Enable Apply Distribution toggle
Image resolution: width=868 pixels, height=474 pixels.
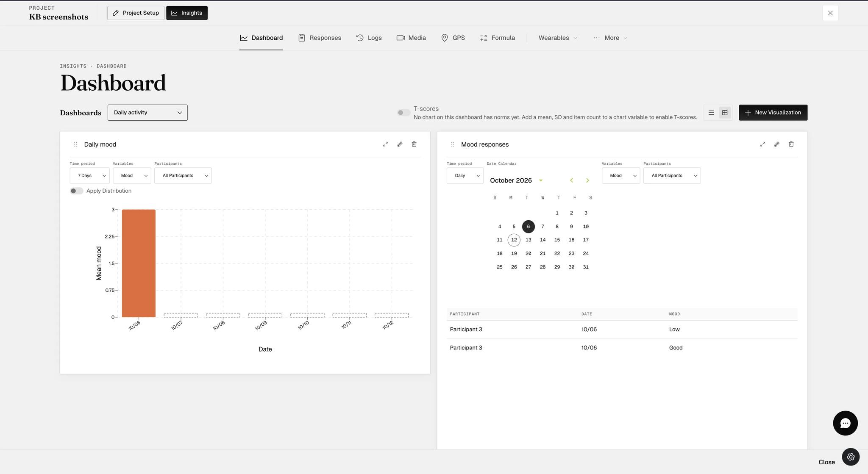click(77, 191)
